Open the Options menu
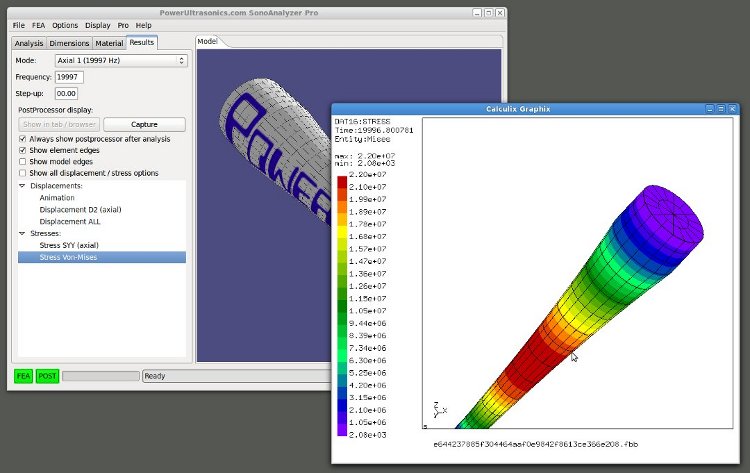Screen dimensions: 750x473 click(x=65, y=25)
